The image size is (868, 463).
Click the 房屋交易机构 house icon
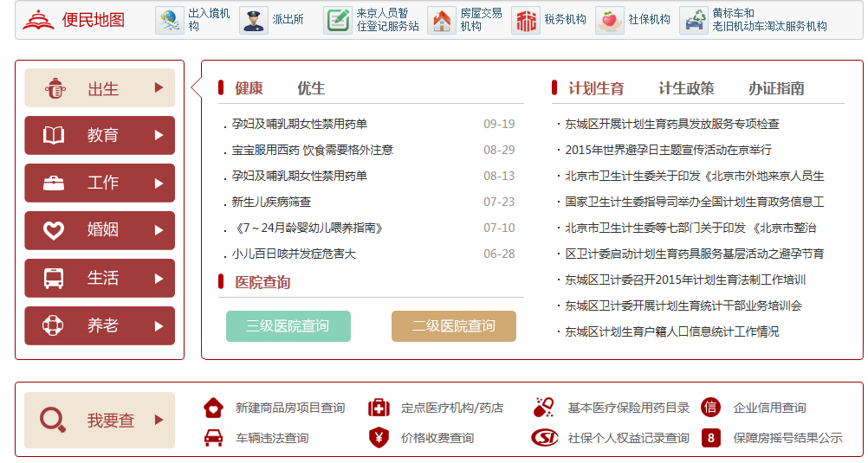(442, 21)
